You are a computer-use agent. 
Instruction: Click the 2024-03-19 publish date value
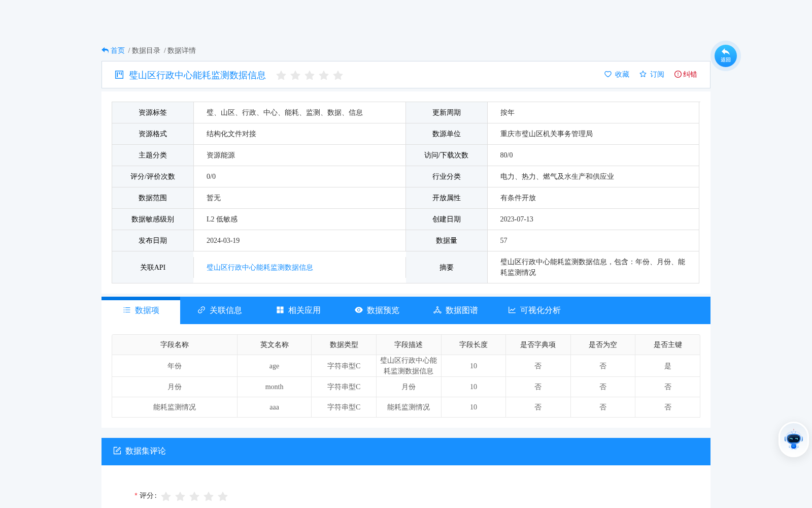pyautogui.click(x=223, y=240)
